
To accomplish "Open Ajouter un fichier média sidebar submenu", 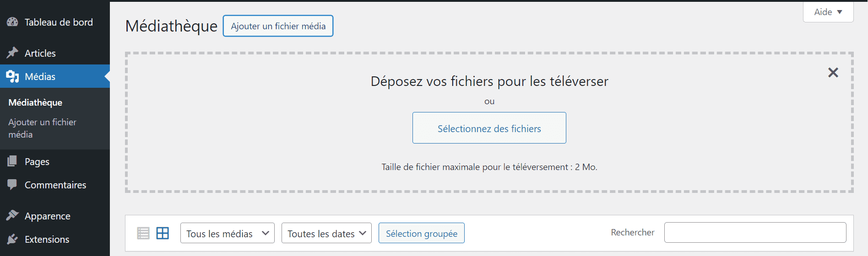I will pyautogui.click(x=42, y=128).
